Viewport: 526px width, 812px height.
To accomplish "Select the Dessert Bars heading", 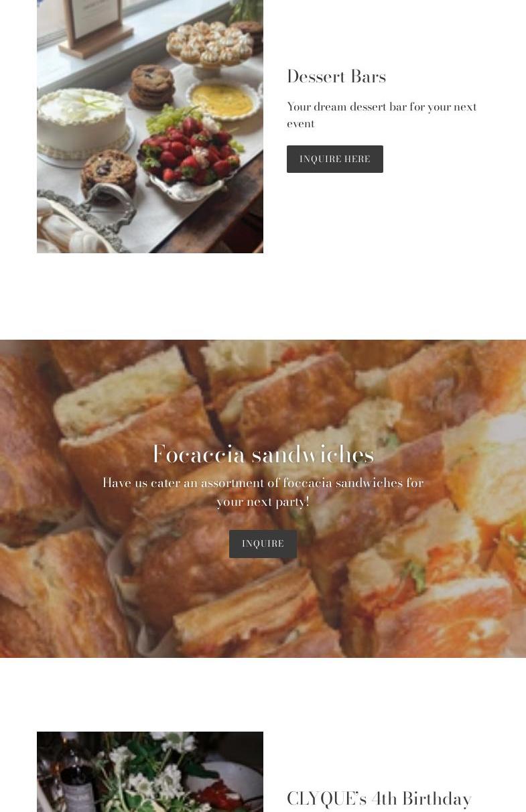I will click(x=336, y=76).
